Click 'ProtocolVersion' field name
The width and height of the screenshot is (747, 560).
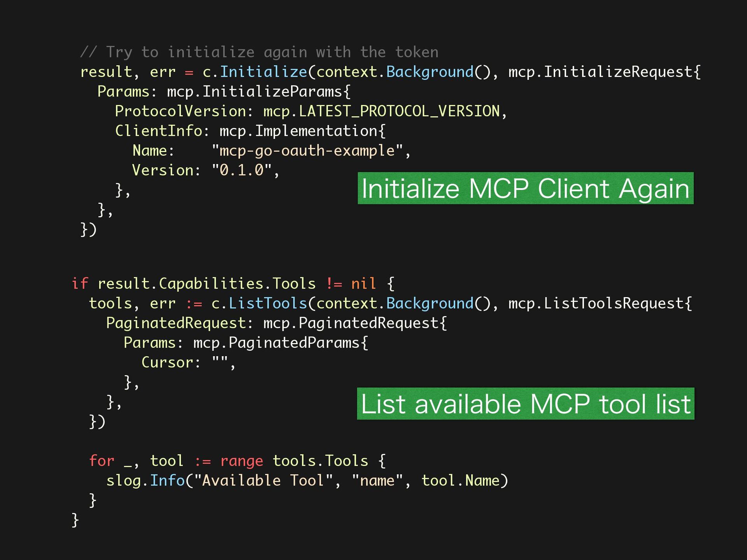pos(181,111)
